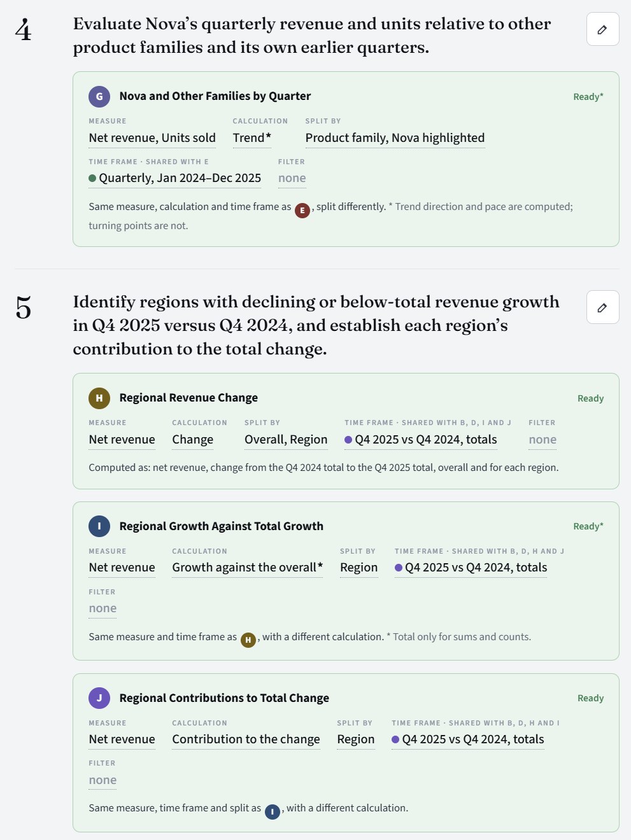631x840 pixels.
Task: Click the blue I badge icon in card header
Action: coord(99,526)
